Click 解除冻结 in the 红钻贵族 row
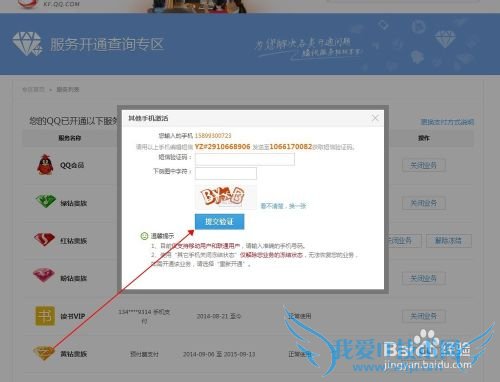Viewport: 500px width, 382px height. pos(449,241)
